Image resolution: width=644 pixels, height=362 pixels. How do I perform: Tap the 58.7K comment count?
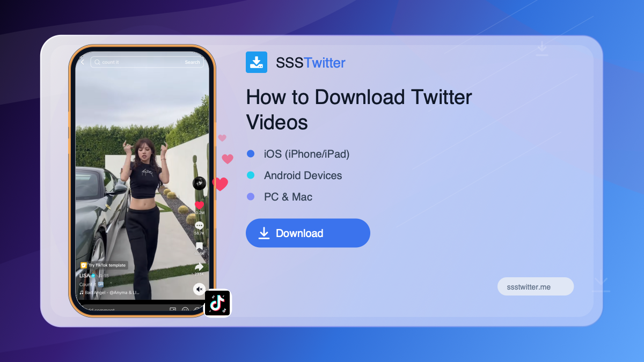click(x=199, y=233)
